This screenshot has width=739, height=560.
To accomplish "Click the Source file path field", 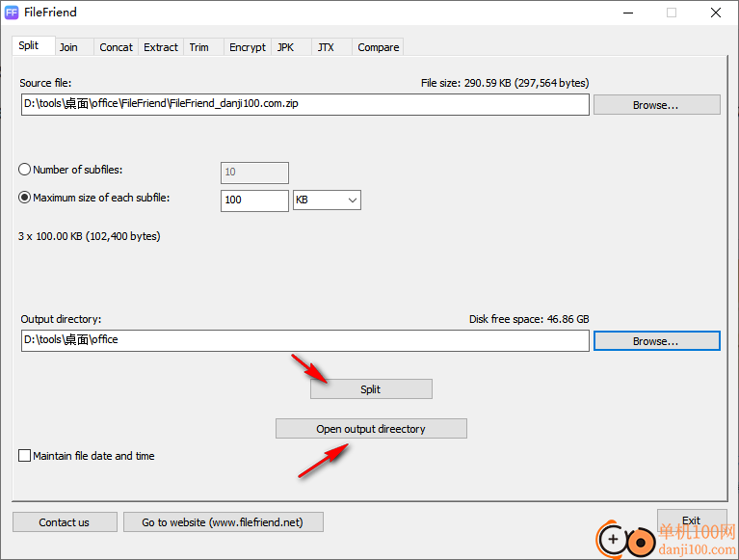I will click(304, 104).
